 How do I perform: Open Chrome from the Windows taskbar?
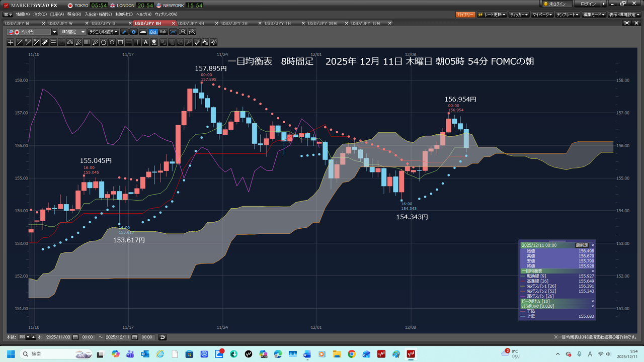point(351,354)
